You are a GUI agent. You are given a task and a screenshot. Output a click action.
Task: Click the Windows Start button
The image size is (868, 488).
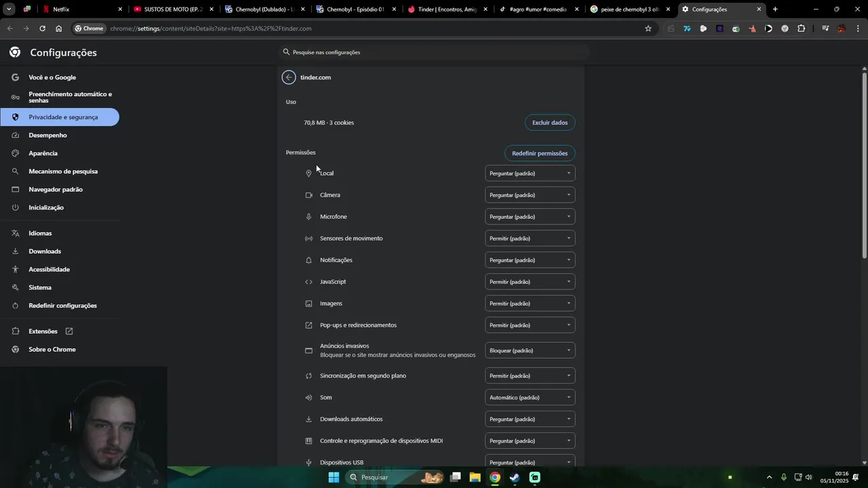tap(334, 477)
